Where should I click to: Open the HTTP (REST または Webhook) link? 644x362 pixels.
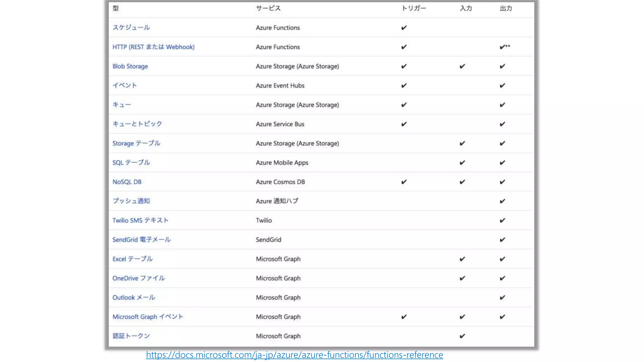[x=153, y=47]
